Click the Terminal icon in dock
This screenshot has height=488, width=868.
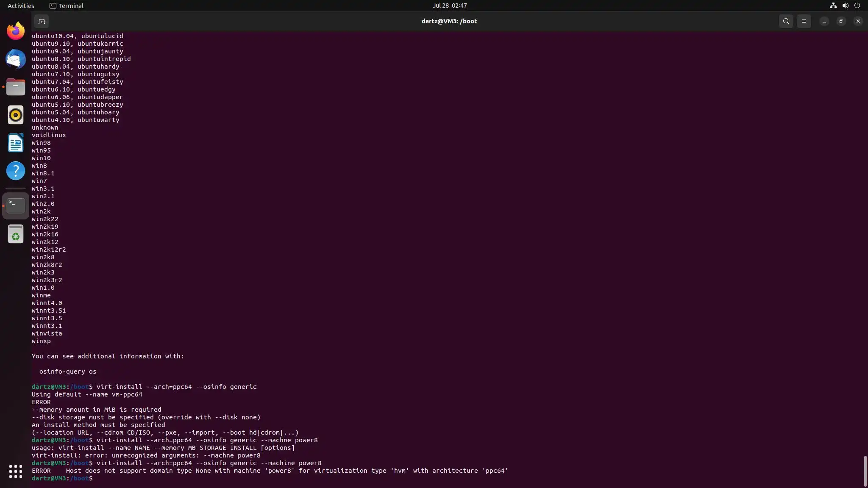[x=16, y=206]
